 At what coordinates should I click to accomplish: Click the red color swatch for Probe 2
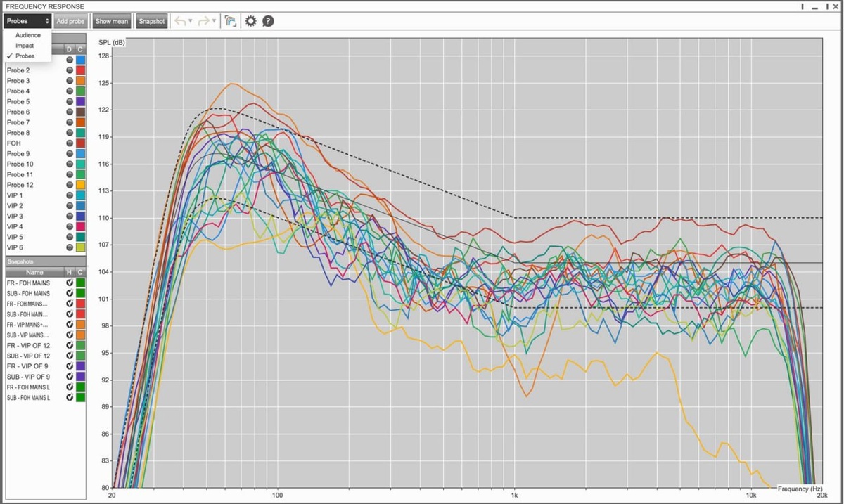[x=81, y=70]
